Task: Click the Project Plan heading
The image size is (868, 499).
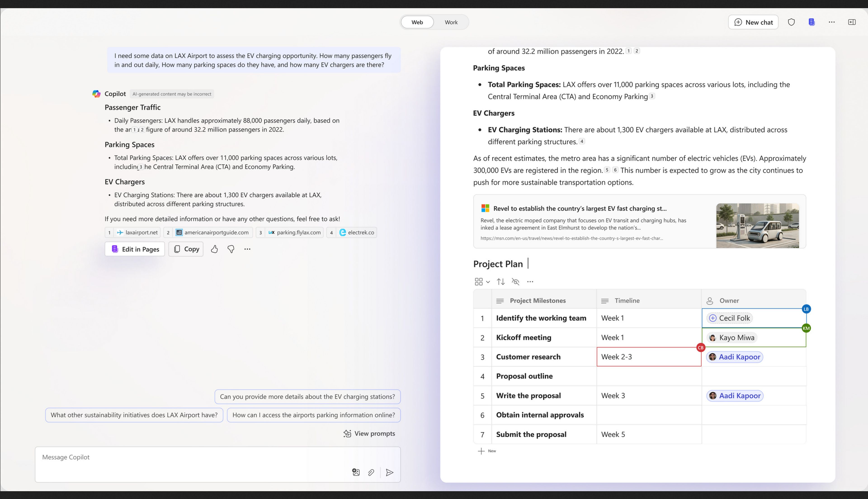Action: [x=498, y=264]
